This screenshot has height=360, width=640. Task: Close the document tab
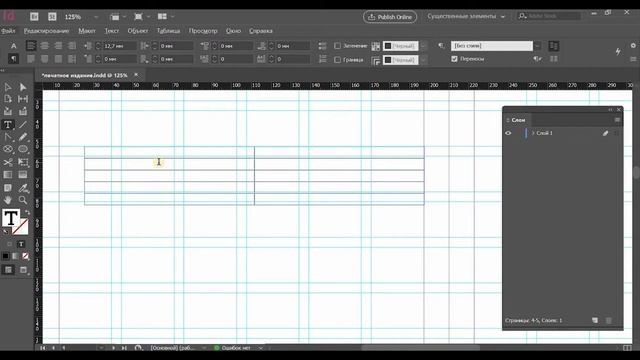point(136,75)
